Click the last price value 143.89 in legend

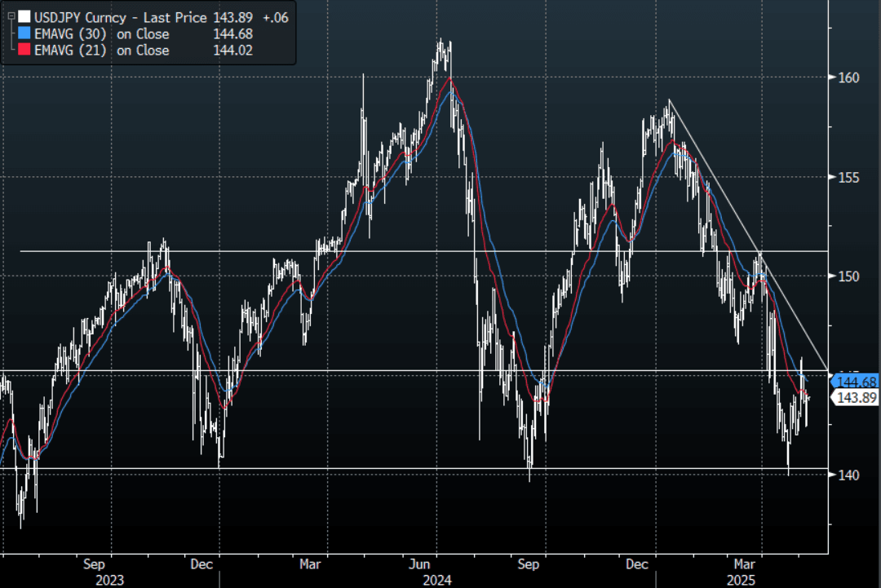pyautogui.click(x=231, y=16)
